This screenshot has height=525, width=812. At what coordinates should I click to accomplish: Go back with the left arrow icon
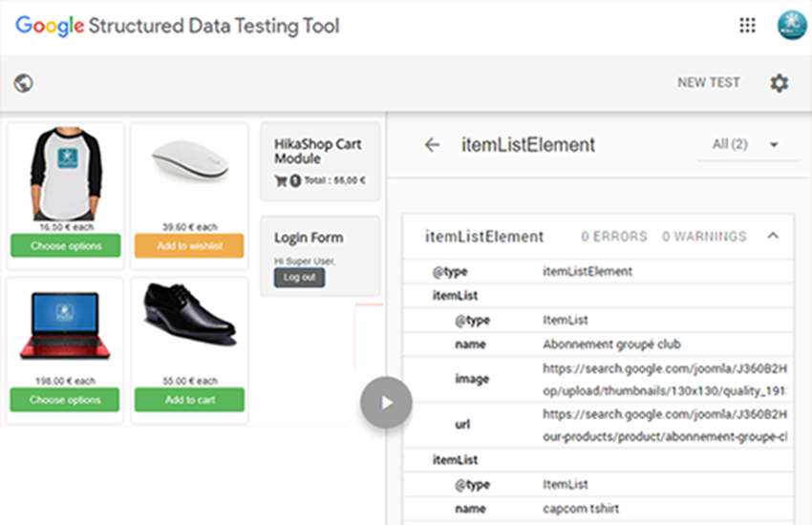point(433,145)
